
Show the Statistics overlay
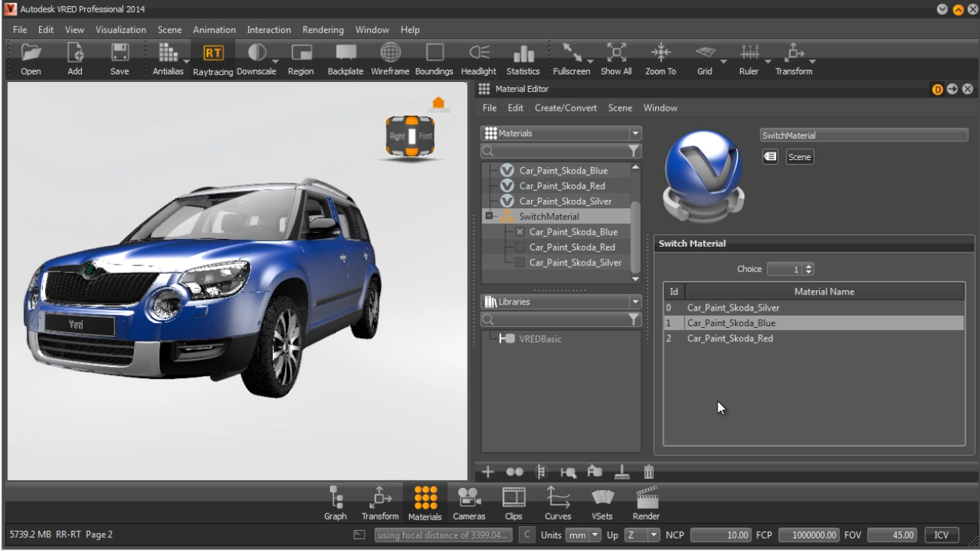point(523,59)
